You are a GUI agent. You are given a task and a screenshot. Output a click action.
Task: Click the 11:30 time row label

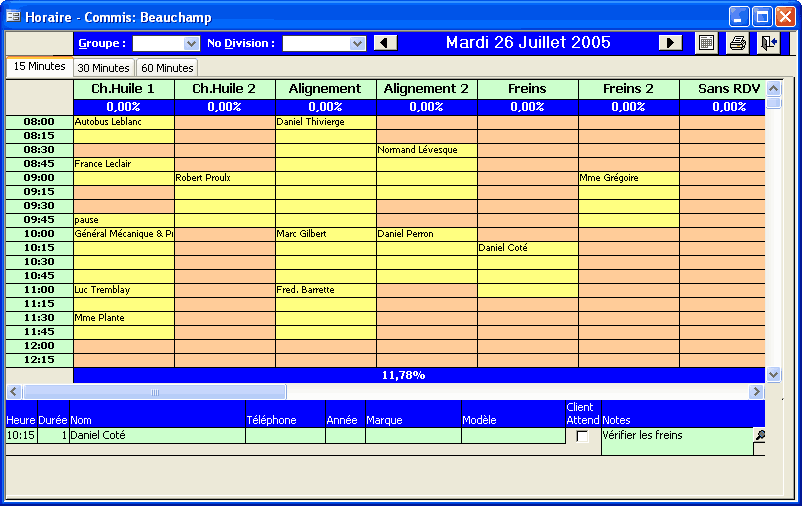click(x=39, y=318)
